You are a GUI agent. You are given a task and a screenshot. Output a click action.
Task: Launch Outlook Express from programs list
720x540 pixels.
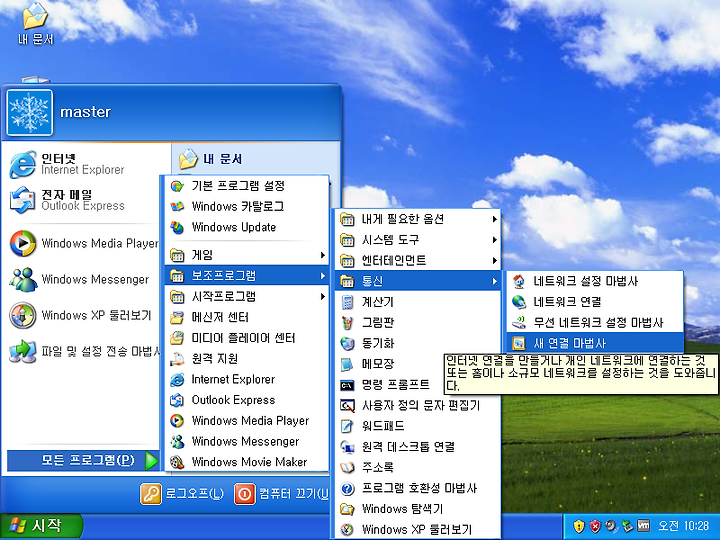tap(247, 400)
